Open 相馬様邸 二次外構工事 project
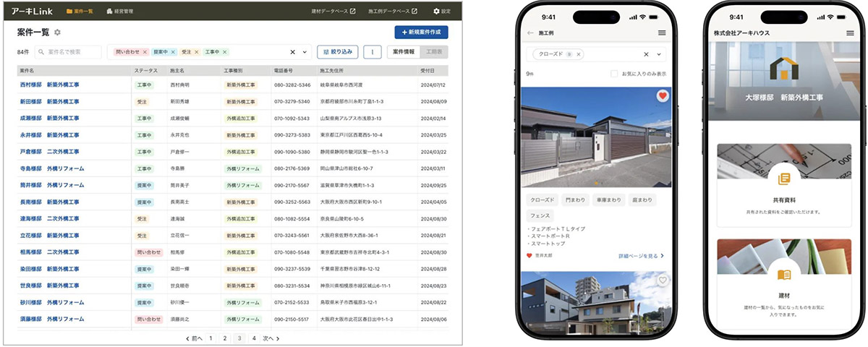 point(50,252)
